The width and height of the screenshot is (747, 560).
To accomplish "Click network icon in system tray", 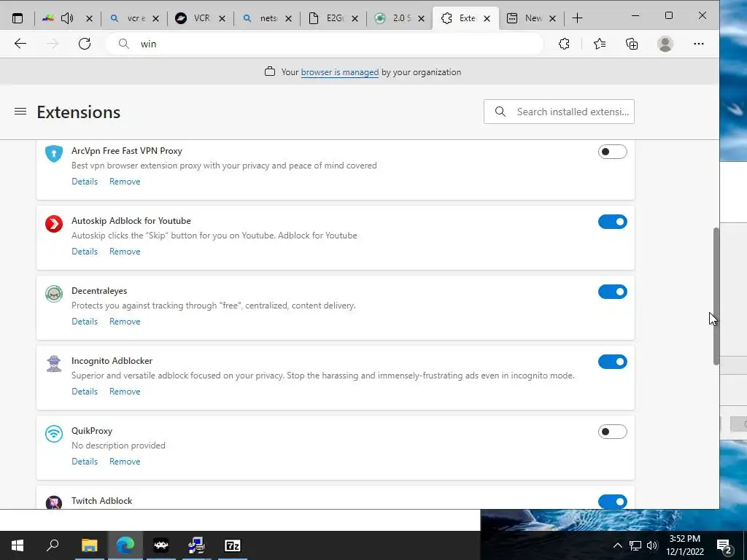I will pos(635,545).
